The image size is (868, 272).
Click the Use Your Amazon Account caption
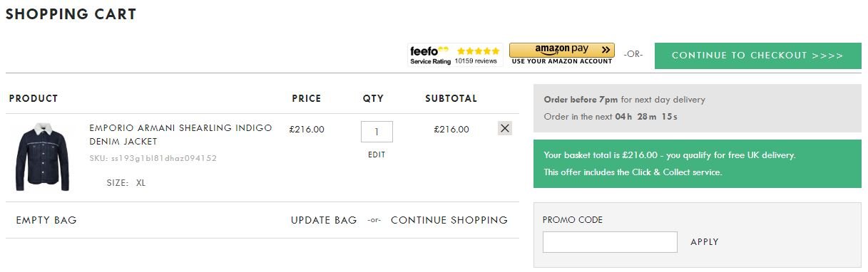click(x=562, y=61)
